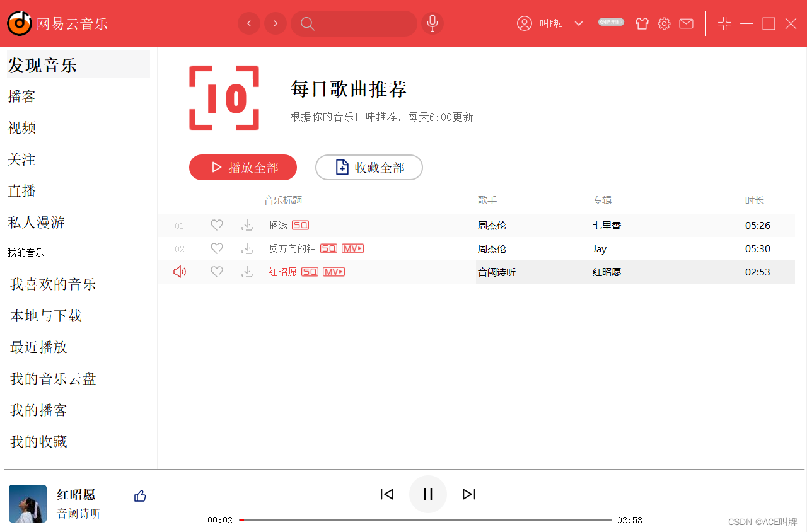Seek within the playback progress bar
Screen dimensions: 807x532
click(426, 520)
